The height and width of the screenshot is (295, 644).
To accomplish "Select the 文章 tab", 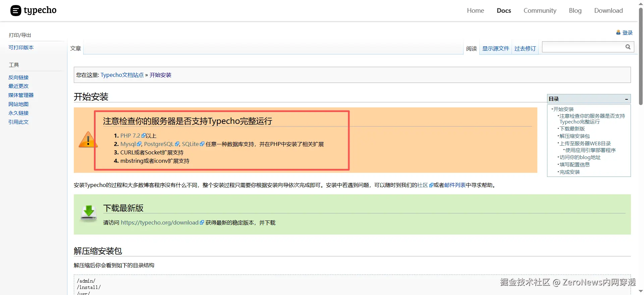I will (75, 48).
